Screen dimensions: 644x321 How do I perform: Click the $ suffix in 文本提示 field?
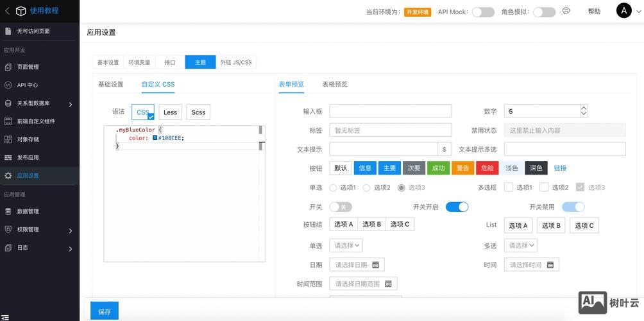(445, 149)
